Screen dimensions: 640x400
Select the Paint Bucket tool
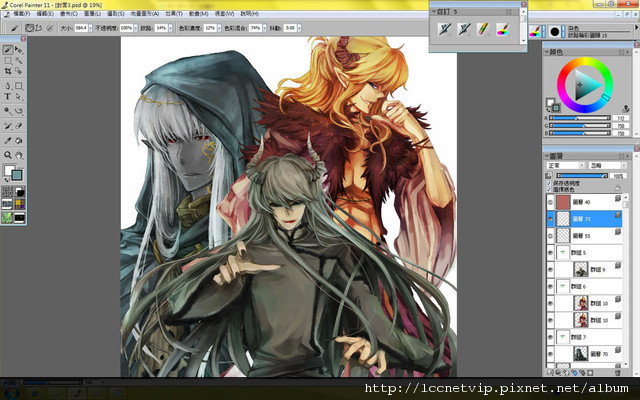(19, 140)
